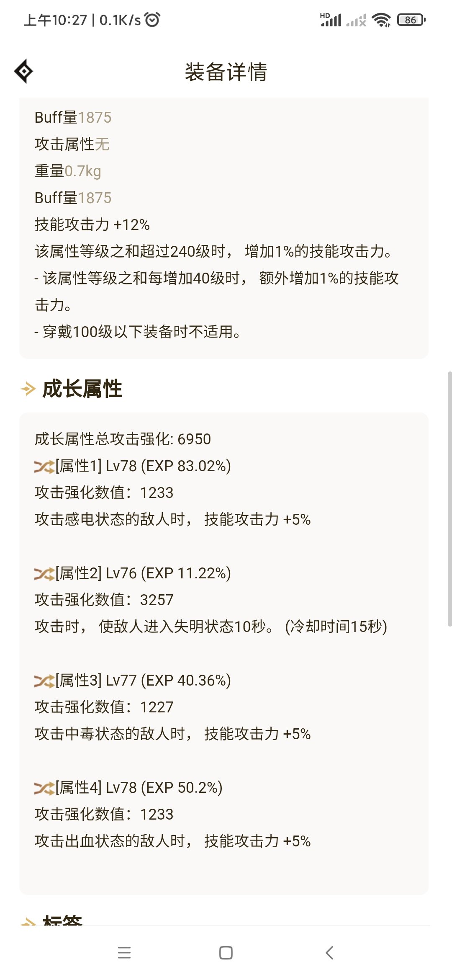Expand the 成长属性 section

pos(82,389)
